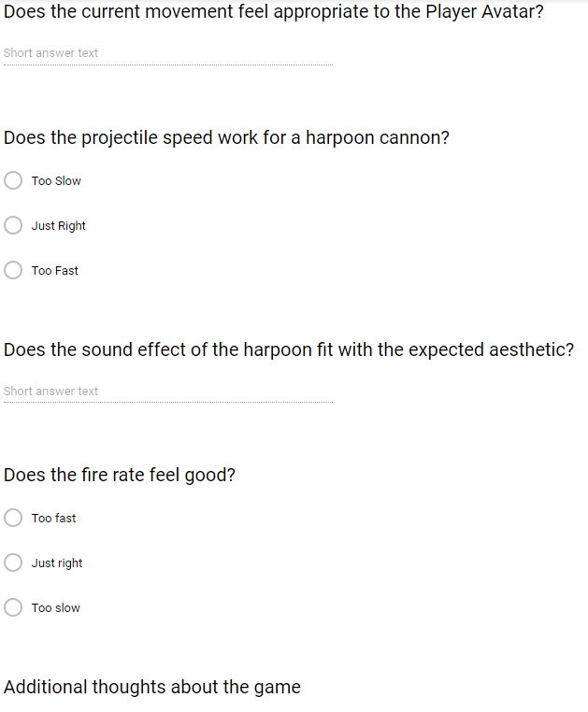Click the 'Too Slow' label text under projectile speed
The image size is (588, 712).
(56, 181)
